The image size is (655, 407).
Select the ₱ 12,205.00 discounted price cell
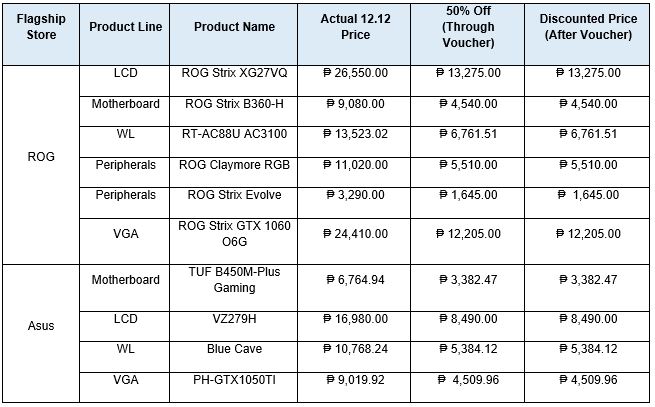point(587,241)
